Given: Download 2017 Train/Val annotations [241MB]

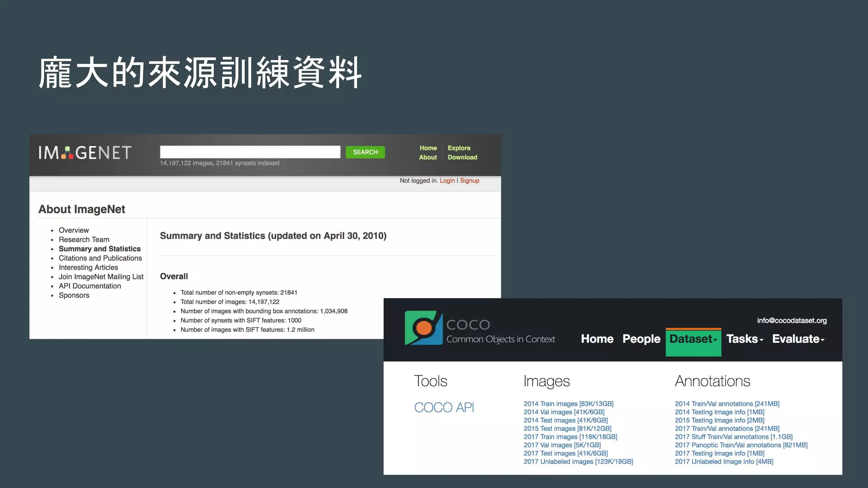Looking at the screenshot, I should coord(727,428).
